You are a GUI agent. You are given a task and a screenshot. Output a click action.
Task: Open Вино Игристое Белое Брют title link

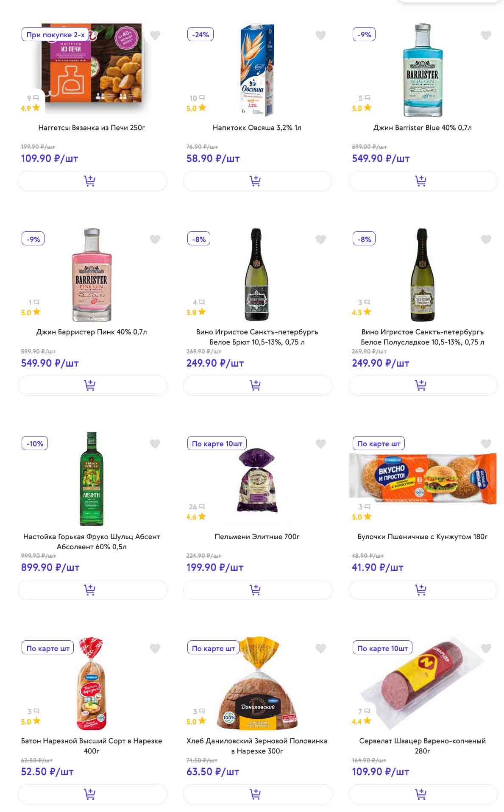pos(257,337)
